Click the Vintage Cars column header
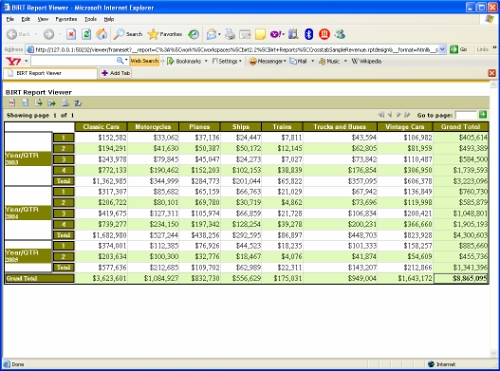The height and width of the screenshot is (371, 500). [x=405, y=127]
